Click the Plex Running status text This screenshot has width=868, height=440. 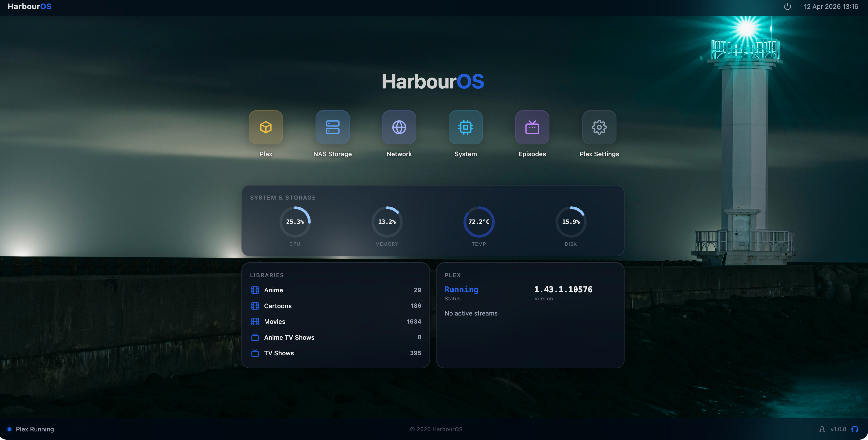(x=35, y=429)
